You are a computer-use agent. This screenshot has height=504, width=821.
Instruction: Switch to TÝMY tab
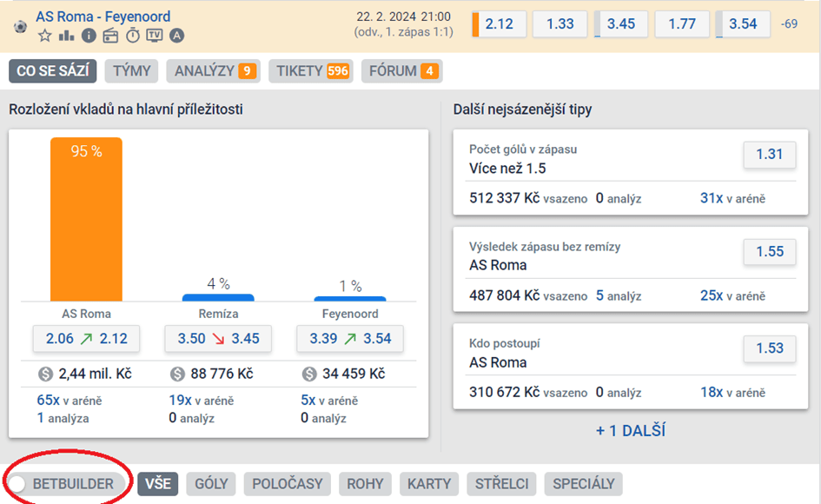point(131,71)
